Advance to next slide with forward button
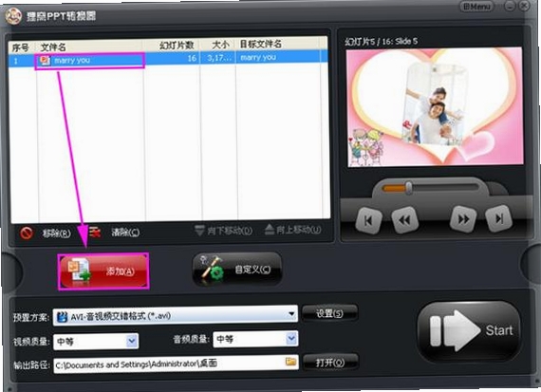 pos(463,218)
